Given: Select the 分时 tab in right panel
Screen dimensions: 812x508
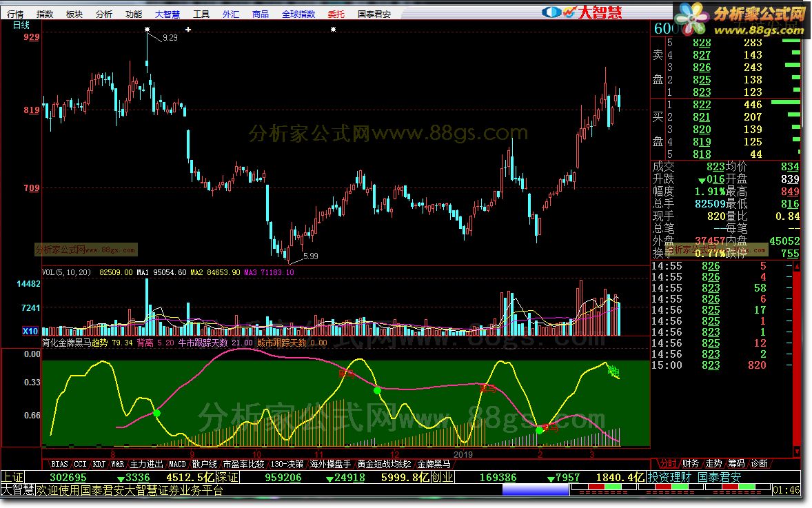Looking at the screenshot, I should pyautogui.click(x=667, y=463).
